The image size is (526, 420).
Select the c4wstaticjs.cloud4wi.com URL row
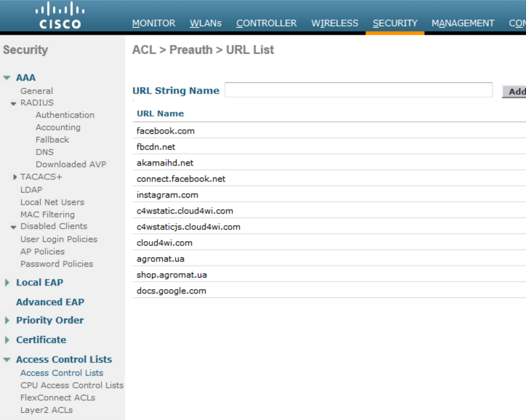pyautogui.click(x=329, y=227)
